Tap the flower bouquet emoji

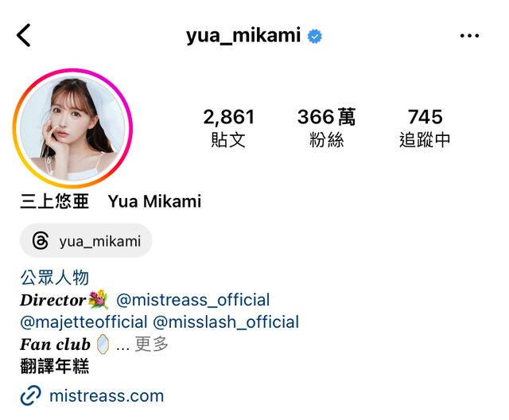[x=99, y=299]
